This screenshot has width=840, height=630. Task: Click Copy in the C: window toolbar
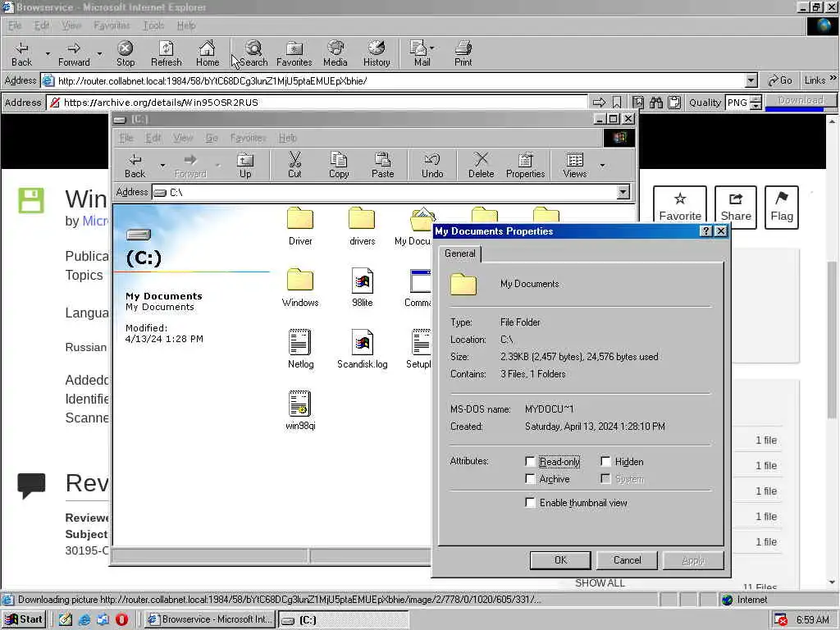339,165
